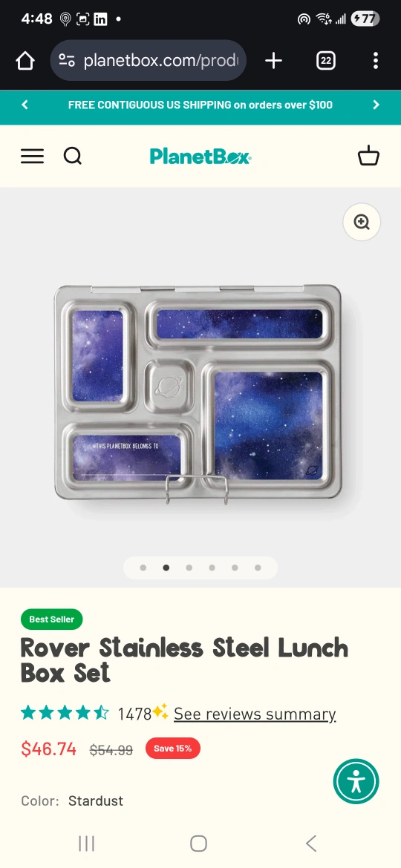
Task: Tap the planetbox.com address bar
Action: (148, 60)
